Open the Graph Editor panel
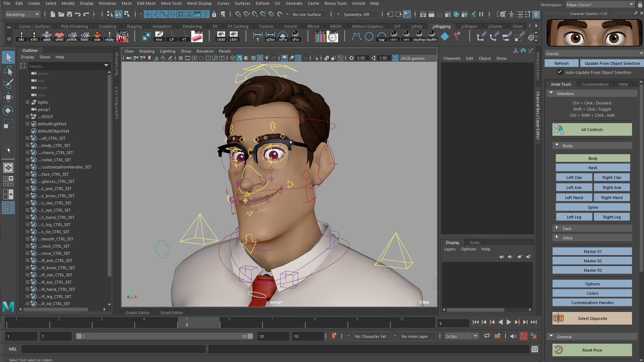 pos(138,313)
